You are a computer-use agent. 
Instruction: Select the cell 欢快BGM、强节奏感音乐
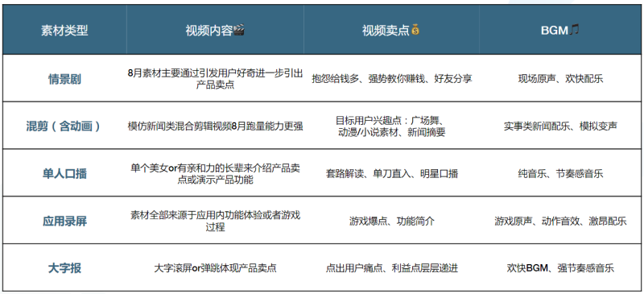(560, 268)
